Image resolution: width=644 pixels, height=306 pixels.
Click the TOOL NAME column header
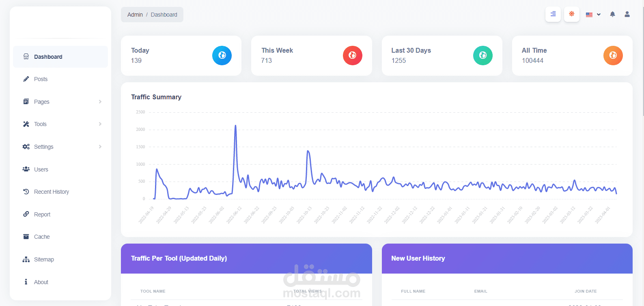[x=153, y=291]
